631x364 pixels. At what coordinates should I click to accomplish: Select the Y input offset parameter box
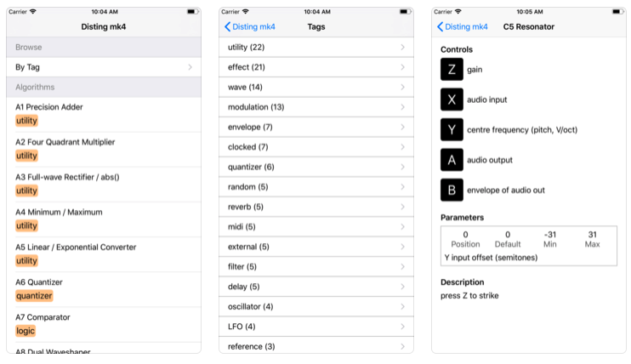point(529,246)
